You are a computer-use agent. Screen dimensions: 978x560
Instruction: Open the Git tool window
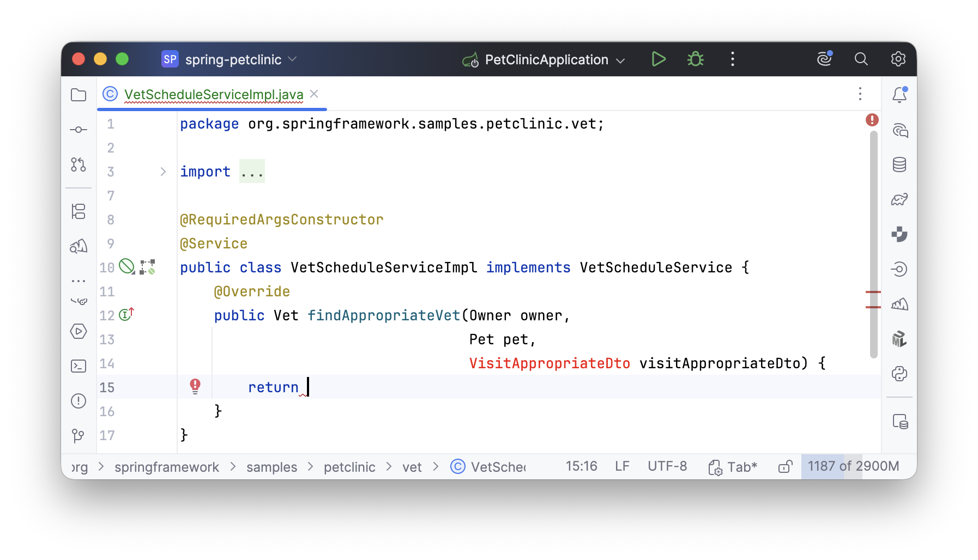[79, 436]
